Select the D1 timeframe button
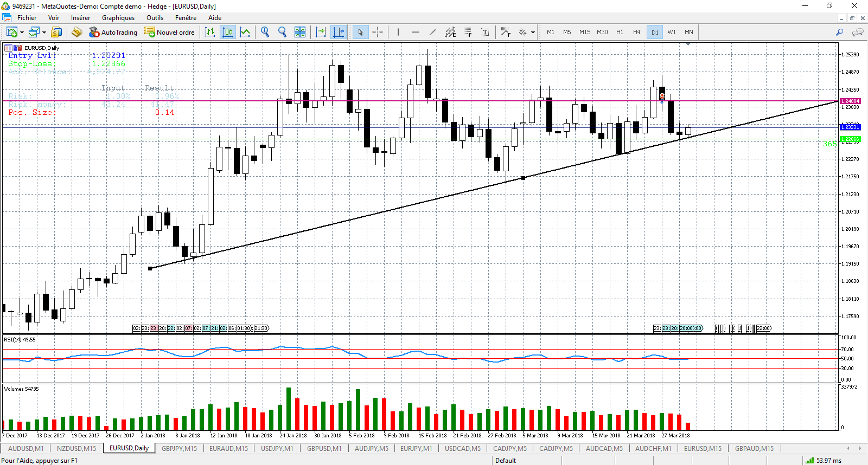 655,32
